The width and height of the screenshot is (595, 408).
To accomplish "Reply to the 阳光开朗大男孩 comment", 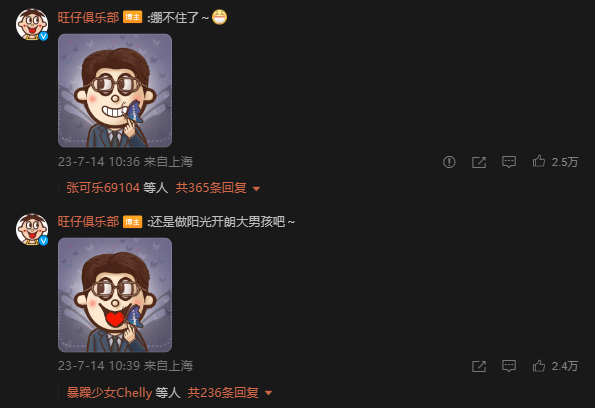I will tap(509, 366).
